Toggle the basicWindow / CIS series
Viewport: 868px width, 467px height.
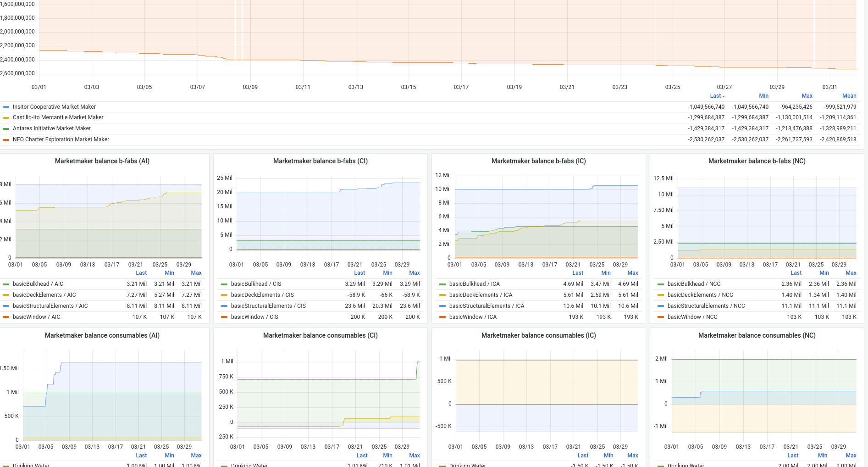[x=254, y=317]
